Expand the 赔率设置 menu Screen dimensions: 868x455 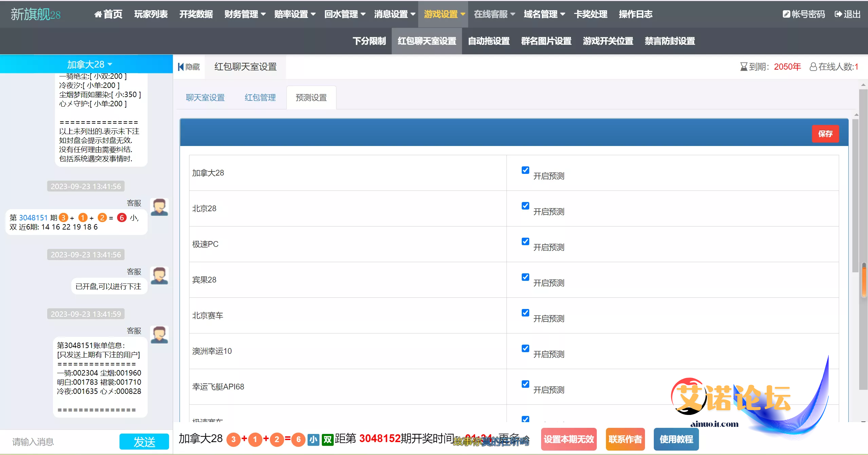click(295, 14)
